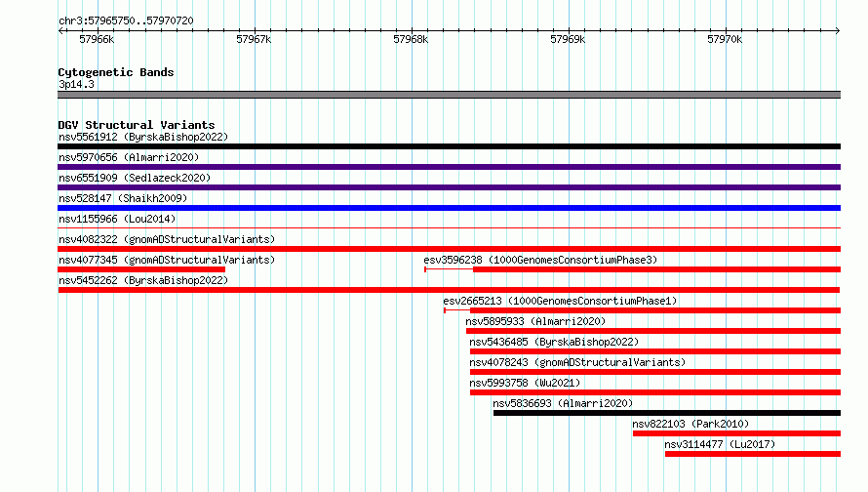Screen dimensions: 868x492
Task: Open esv3596238 (1000GenomesConsortiumPhase3) label
Action: [x=540, y=260]
